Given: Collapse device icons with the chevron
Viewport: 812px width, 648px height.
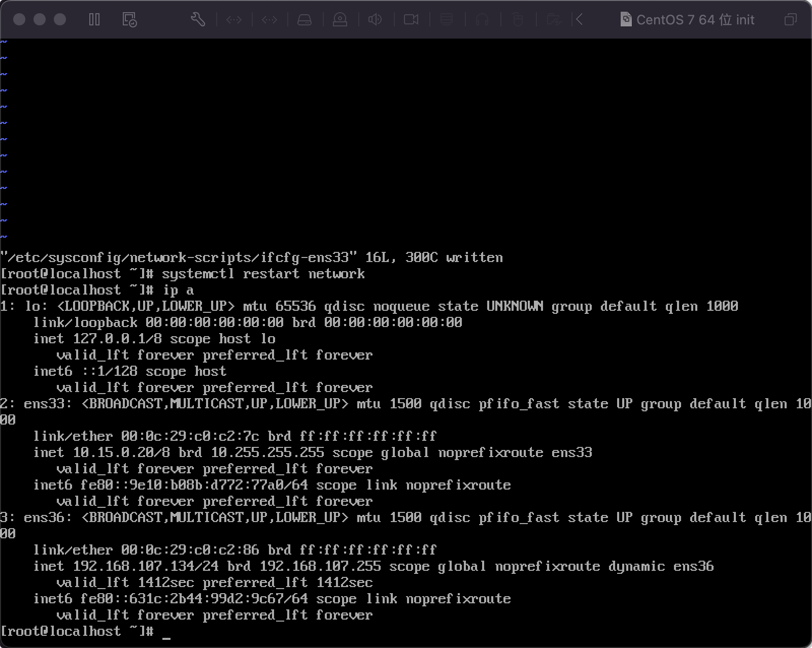Looking at the screenshot, I should 580,20.
